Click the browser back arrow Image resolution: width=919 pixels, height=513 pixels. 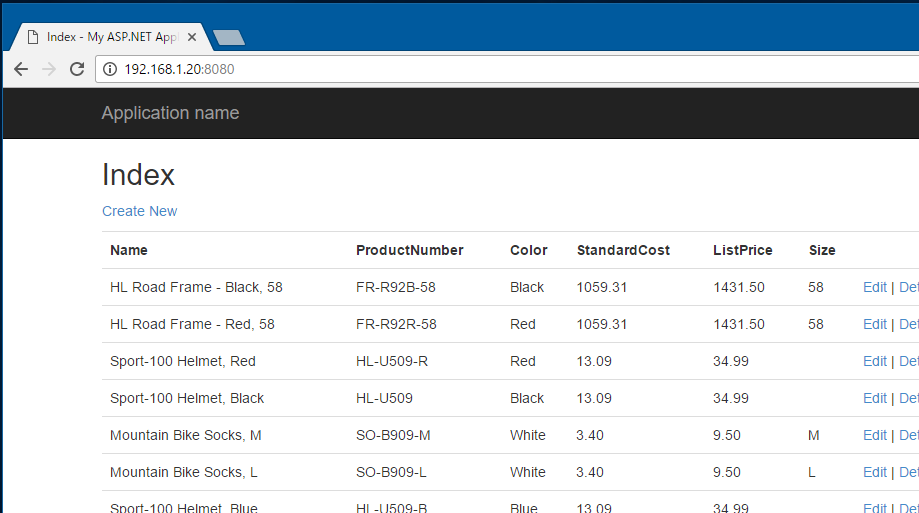click(x=21, y=69)
